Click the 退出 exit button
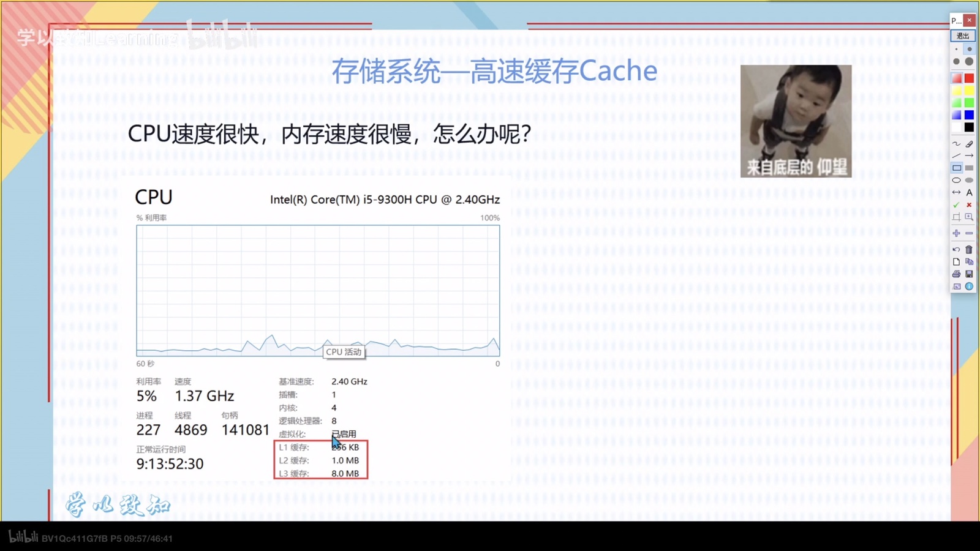The image size is (980, 551). click(963, 36)
